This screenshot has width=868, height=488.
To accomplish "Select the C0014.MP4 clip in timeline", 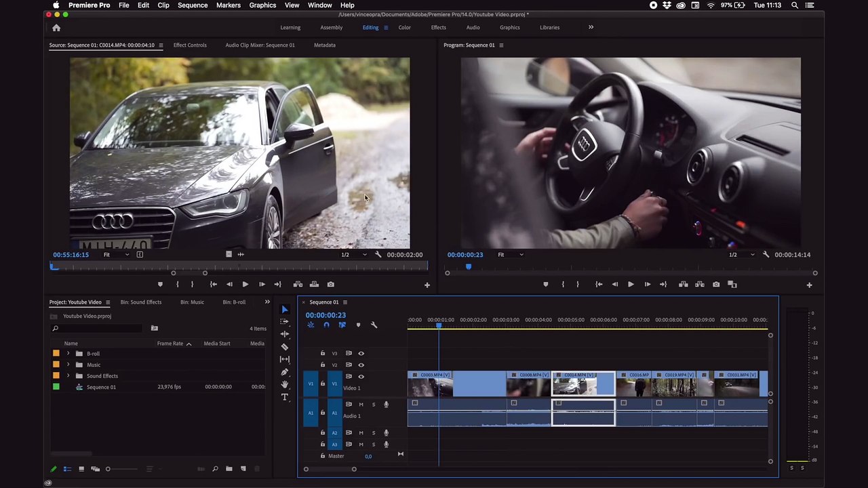I will tap(583, 384).
